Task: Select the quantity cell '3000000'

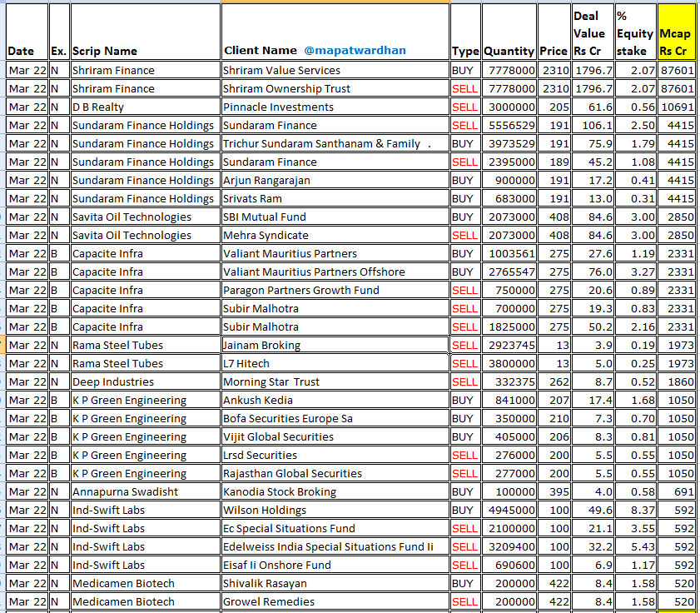Action: coord(509,107)
